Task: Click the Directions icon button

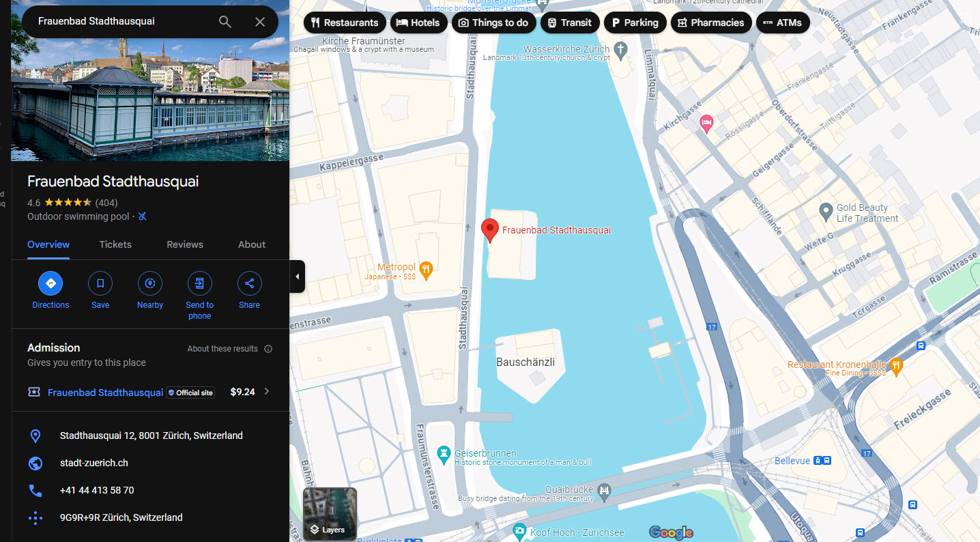Action: click(51, 283)
